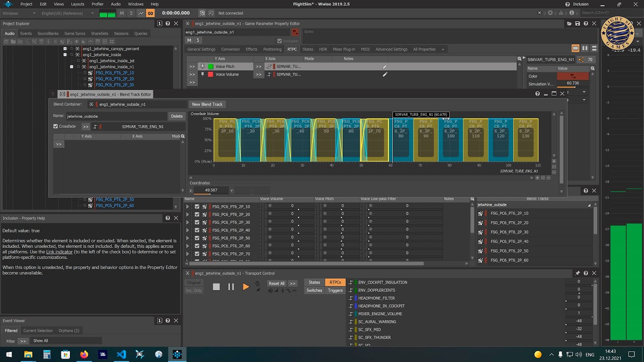Open help for the Project Explorer panel
The image size is (644, 362).
click(168, 23)
